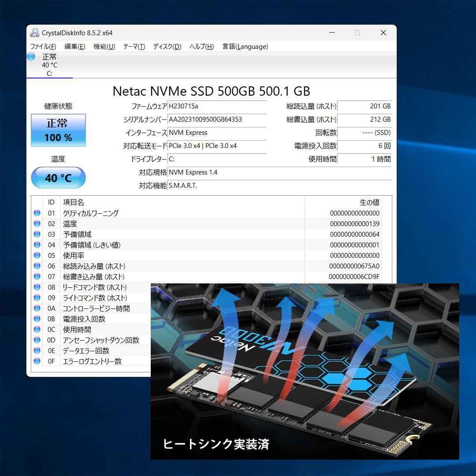Click the status icon next to エラーログエントリー数
476x476 pixels.
click(x=37, y=361)
